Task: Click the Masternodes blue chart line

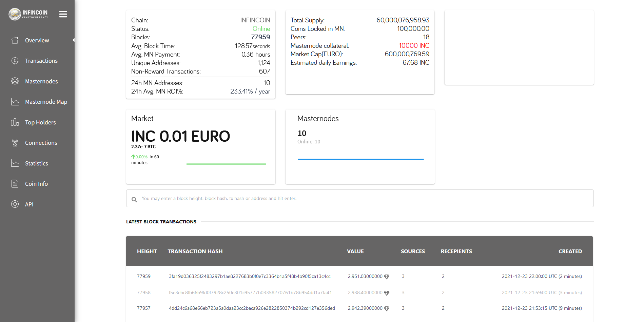Action: pos(360,159)
